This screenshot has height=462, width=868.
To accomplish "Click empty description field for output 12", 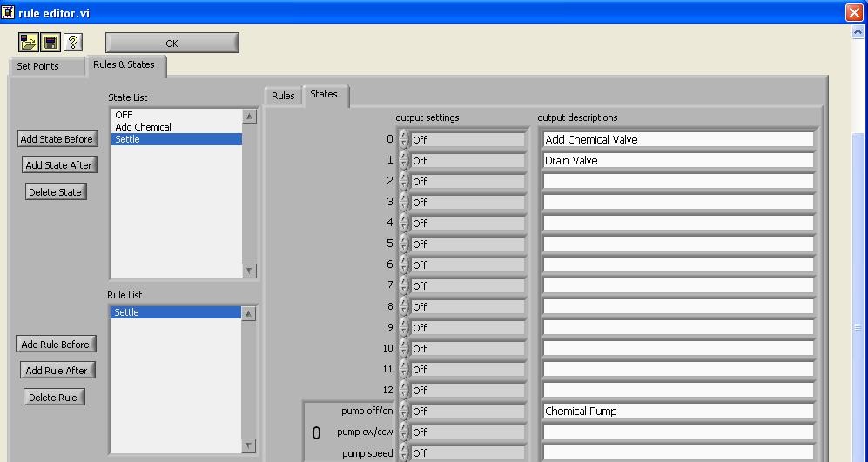I will [x=678, y=390].
